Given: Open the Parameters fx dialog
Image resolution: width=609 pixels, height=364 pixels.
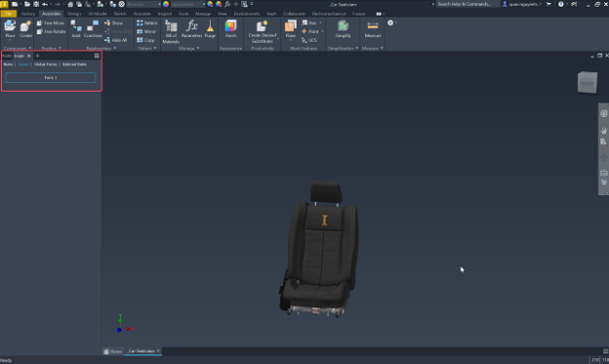Looking at the screenshot, I should (191, 29).
